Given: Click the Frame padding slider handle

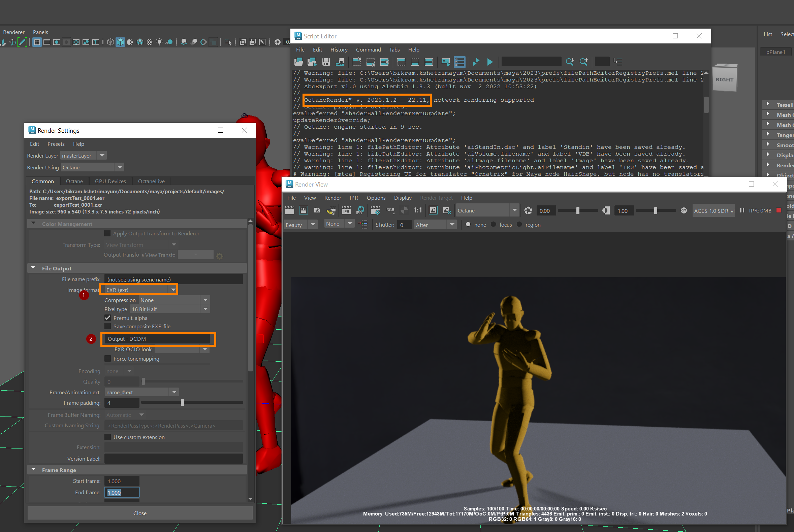Looking at the screenshot, I should coord(182,403).
